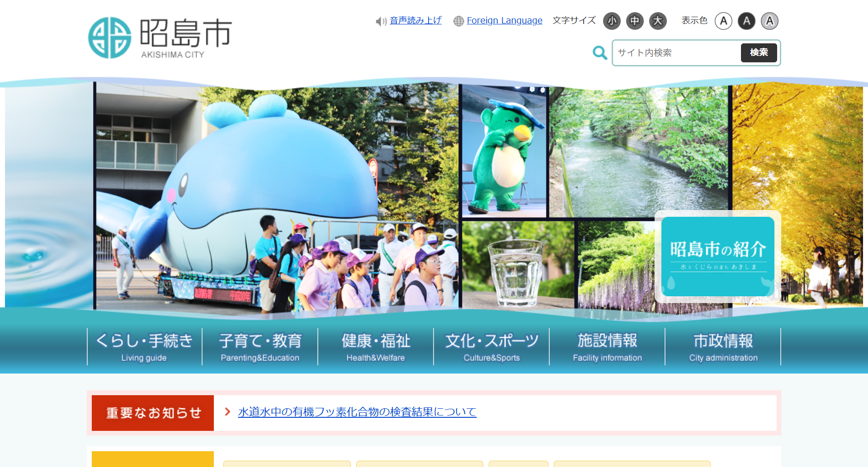Click the magnifying glass search icon

click(x=599, y=53)
